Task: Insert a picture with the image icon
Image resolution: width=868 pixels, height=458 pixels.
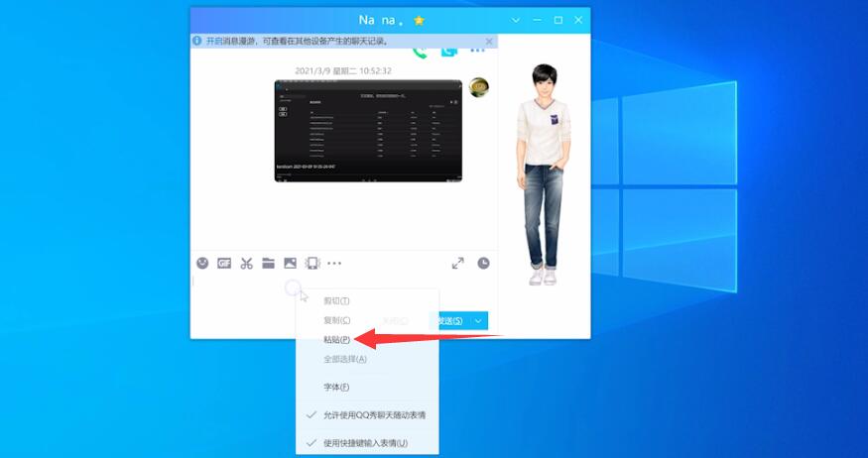Action: pos(290,264)
